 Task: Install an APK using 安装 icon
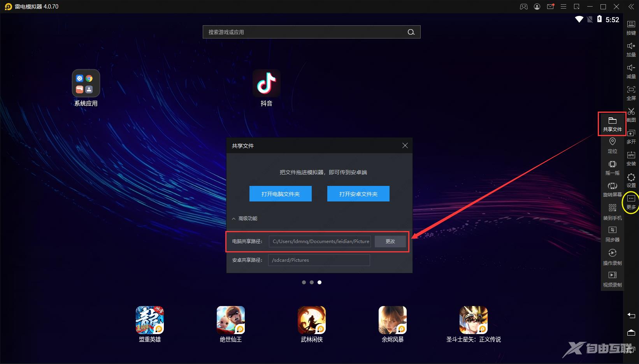[x=631, y=158]
